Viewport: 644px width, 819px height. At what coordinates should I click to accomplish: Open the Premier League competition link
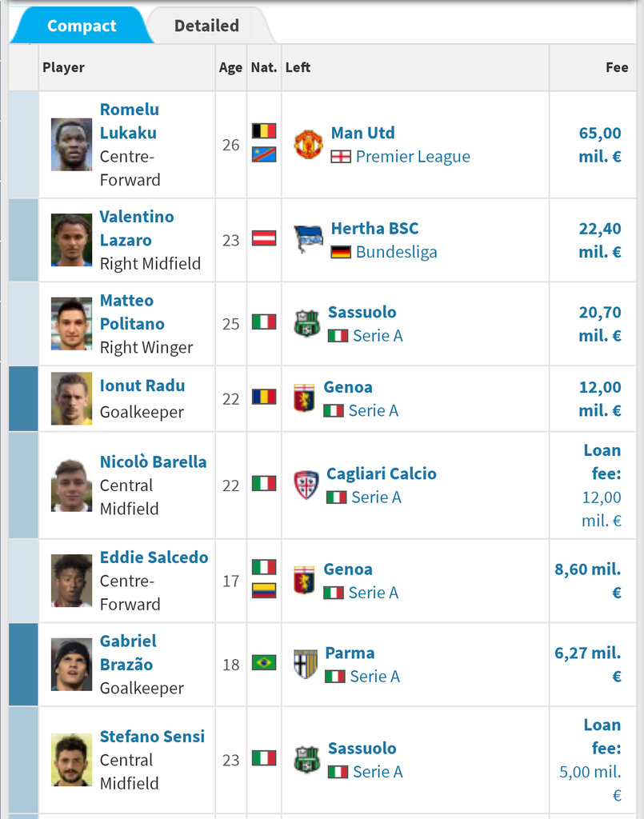click(x=413, y=157)
